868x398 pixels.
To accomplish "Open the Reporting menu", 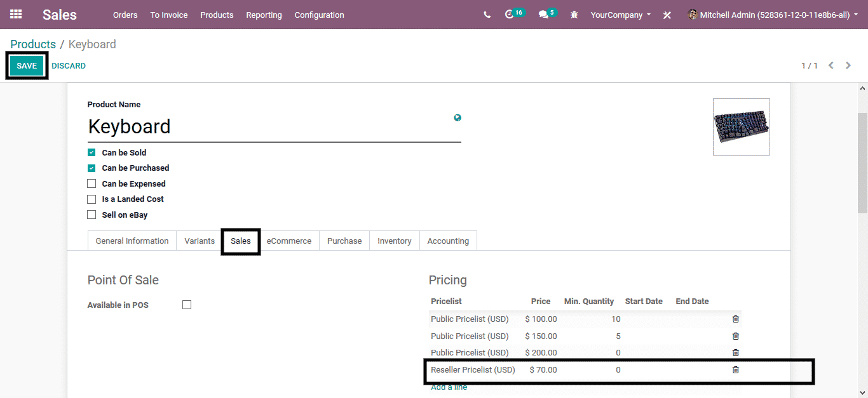I will click(264, 15).
